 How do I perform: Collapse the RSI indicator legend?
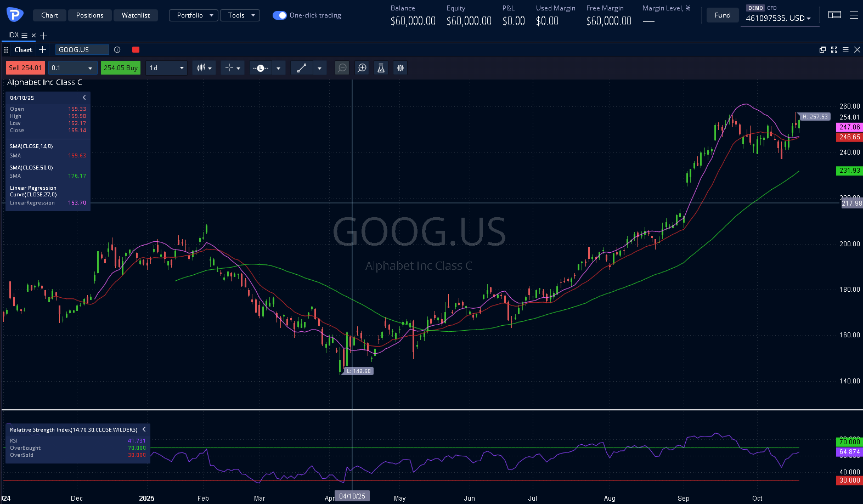point(144,429)
